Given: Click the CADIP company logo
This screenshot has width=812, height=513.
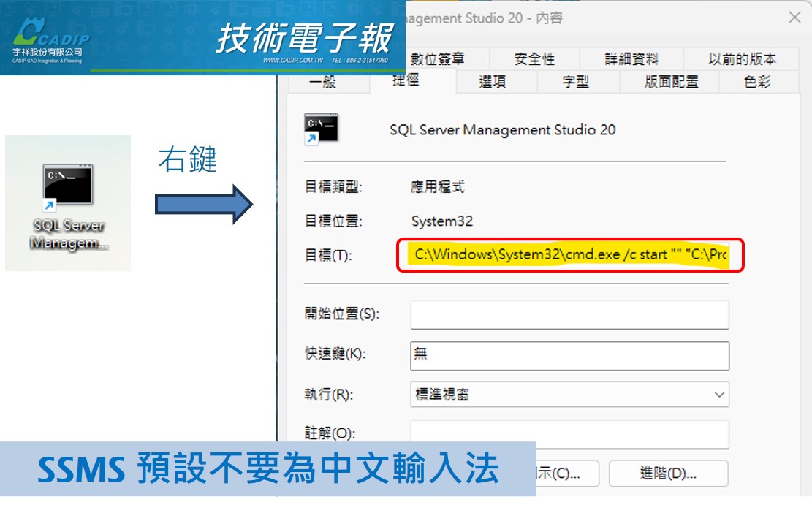Looking at the screenshot, I should [x=50, y=40].
